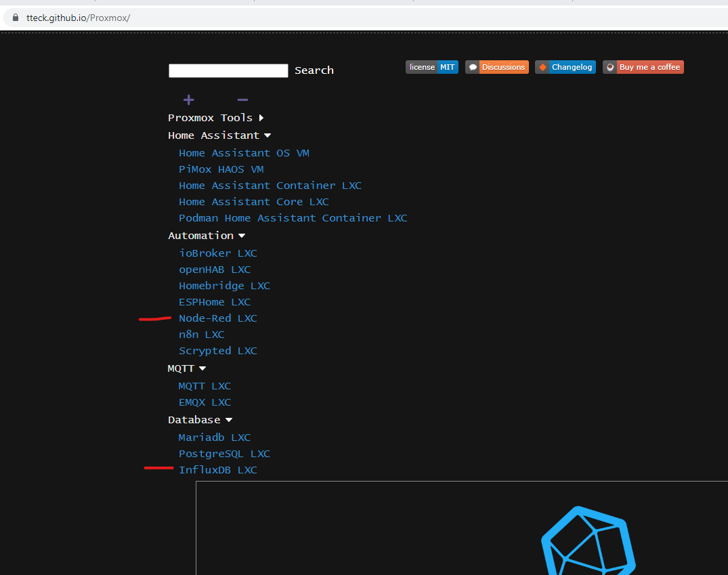The width and height of the screenshot is (728, 575).
Task: Open Homebridge LXC link
Action: (x=225, y=286)
